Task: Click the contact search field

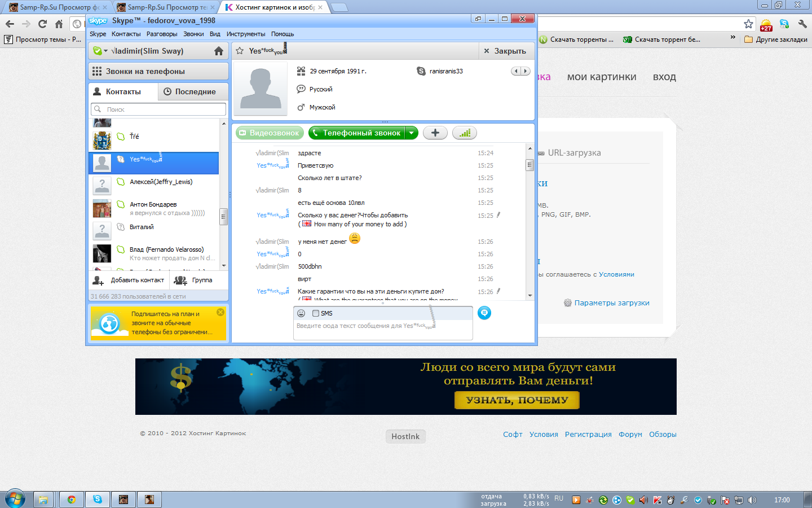Action: click(x=158, y=109)
